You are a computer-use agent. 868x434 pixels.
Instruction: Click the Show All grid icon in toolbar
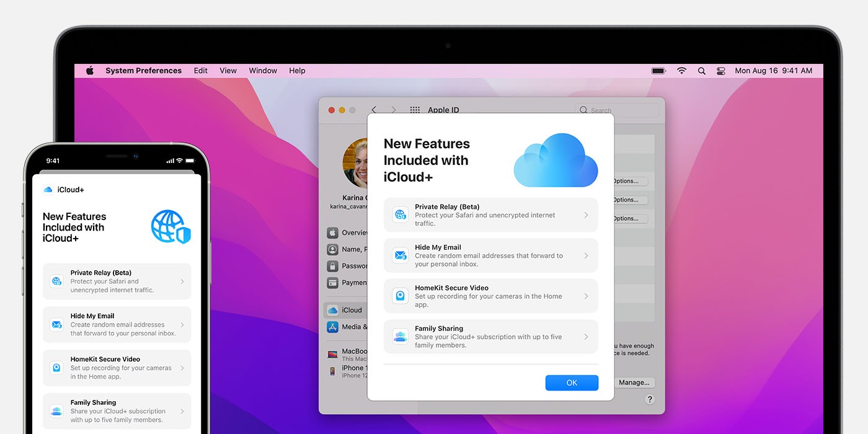click(414, 109)
